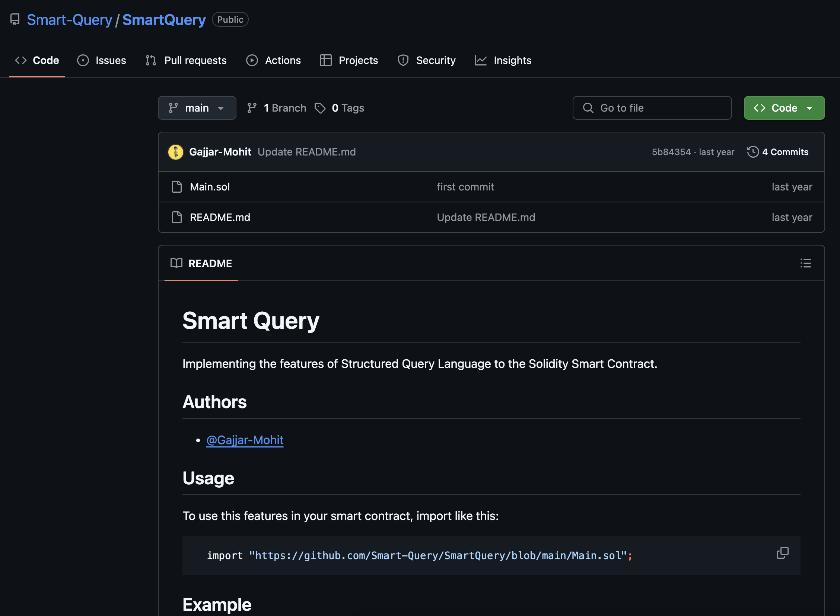Click the Go to file search field
Viewport: 840px width, 616px height.
652,108
